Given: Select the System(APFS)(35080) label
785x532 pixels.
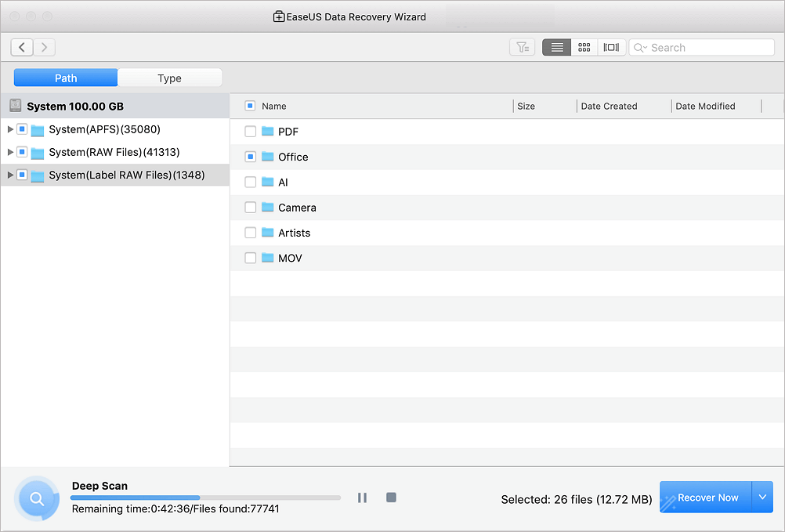Looking at the screenshot, I should click(105, 129).
